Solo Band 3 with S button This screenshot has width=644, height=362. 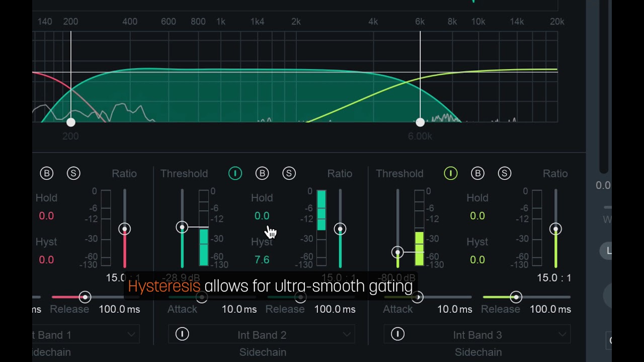pyautogui.click(x=504, y=173)
